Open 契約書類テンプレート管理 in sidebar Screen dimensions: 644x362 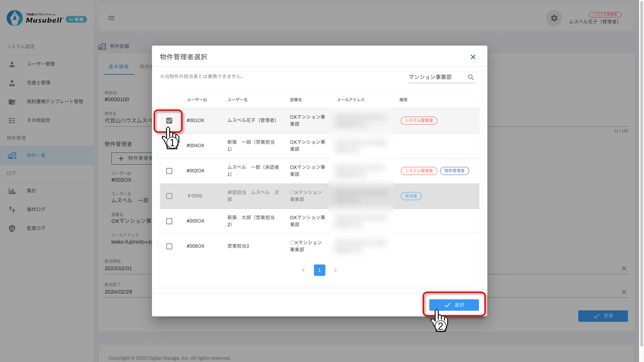[x=55, y=101]
